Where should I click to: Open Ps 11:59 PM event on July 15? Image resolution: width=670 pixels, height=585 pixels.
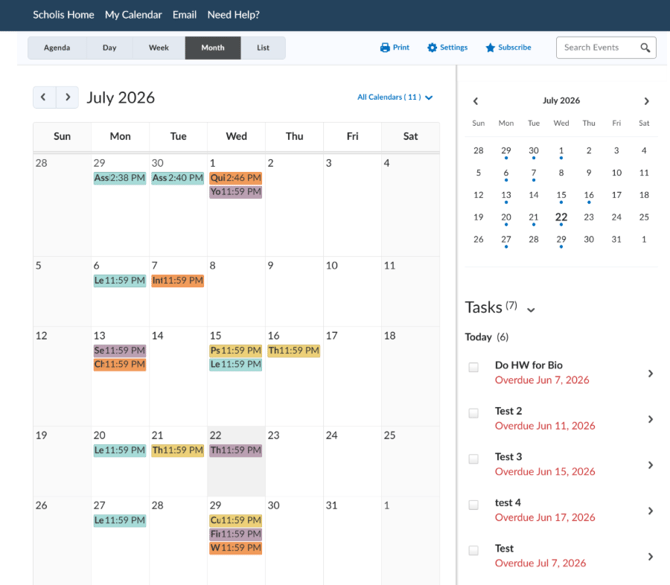point(235,350)
